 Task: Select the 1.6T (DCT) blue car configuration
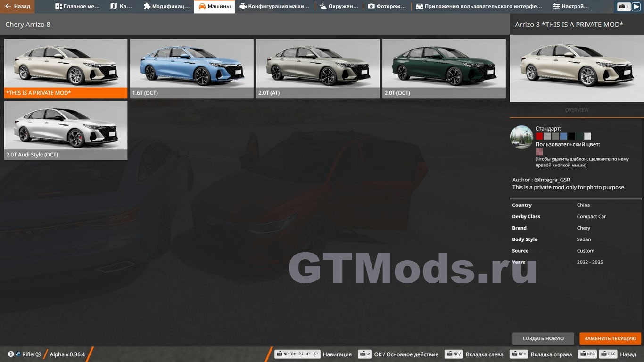click(x=192, y=68)
